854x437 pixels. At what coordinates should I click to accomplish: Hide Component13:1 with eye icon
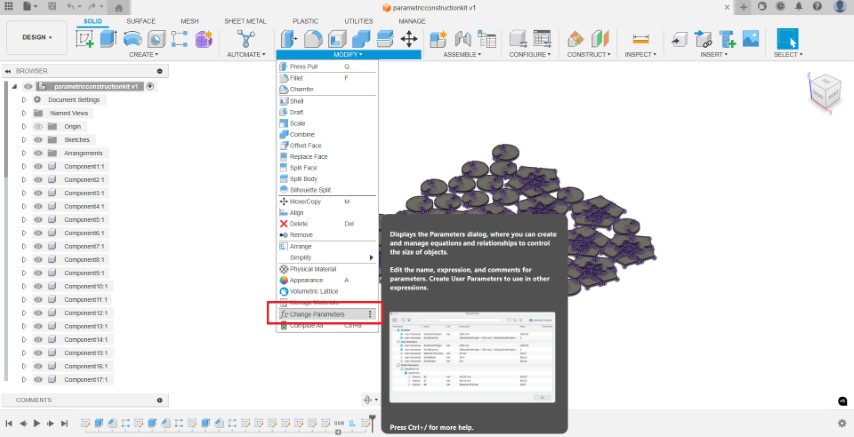(38, 326)
